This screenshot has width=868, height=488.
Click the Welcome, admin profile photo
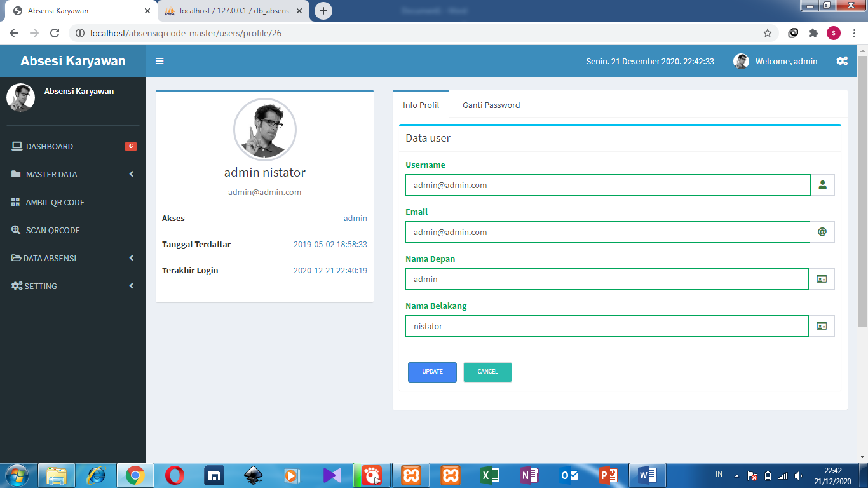tap(742, 61)
